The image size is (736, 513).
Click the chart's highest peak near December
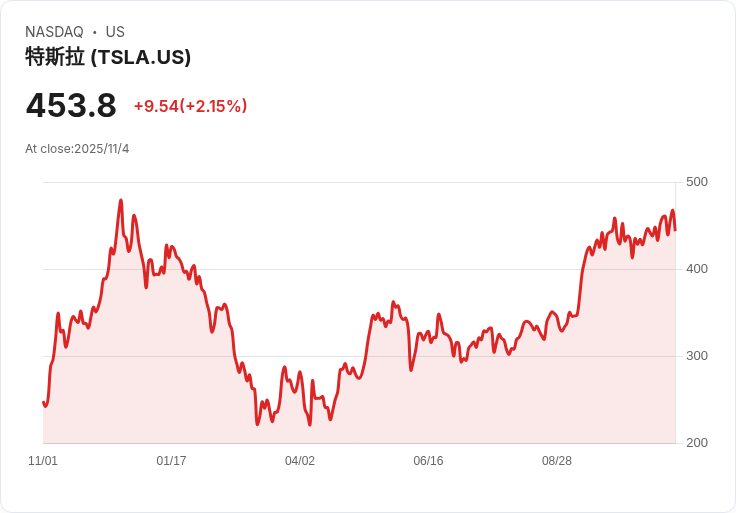(x=121, y=200)
